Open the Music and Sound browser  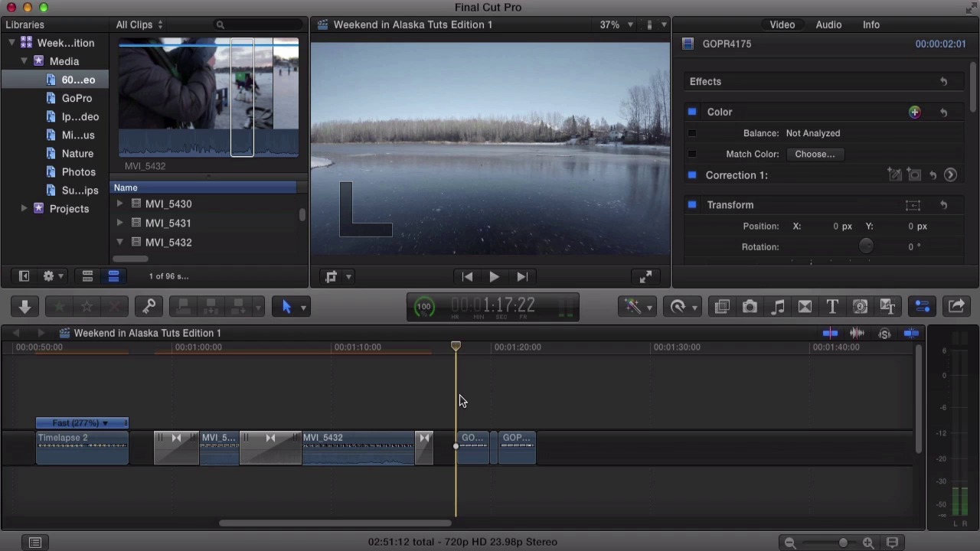coord(777,307)
